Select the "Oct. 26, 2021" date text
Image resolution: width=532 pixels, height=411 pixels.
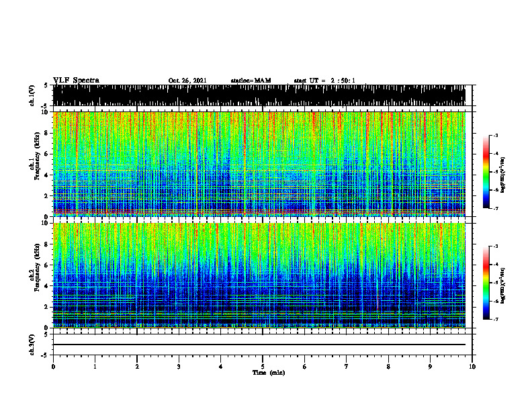(x=187, y=81)
